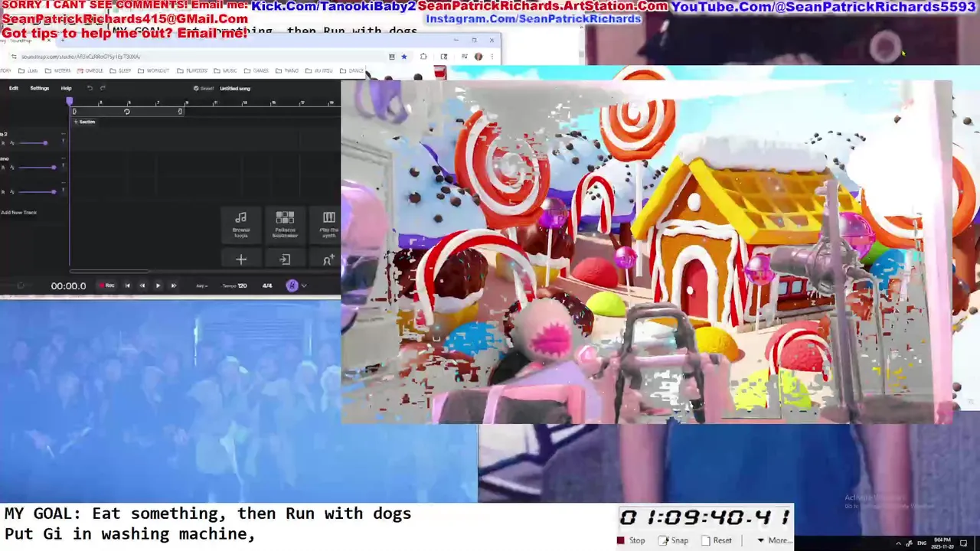Viewport: 980px width, 551px height.
Task: Open the Edit menu in Soundtrap
Action: coord(14,88)
